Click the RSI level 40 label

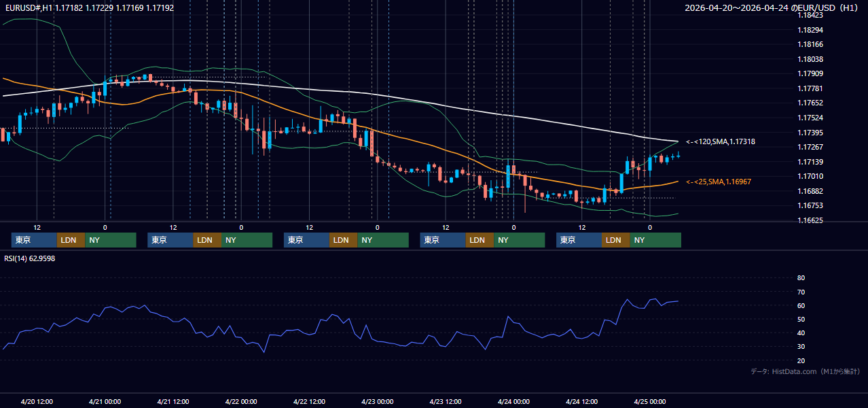[801, 333]
